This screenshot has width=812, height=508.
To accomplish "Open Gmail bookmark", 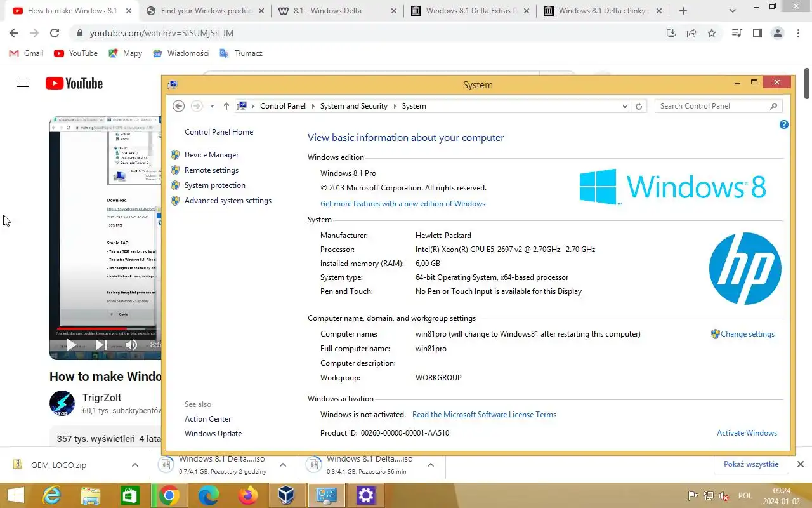I will point(26,53).
